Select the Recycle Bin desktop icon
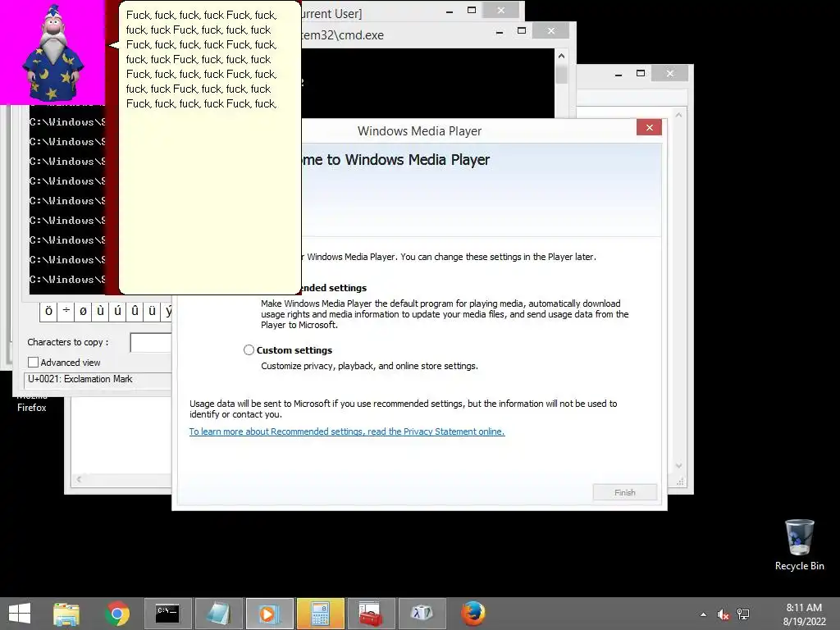Viewport: 840px width, 630px height. pyautogui.click(x=799, y=545)
